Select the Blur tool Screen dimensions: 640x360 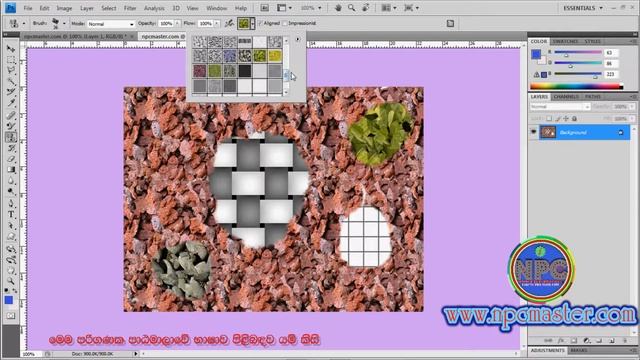[x=11, y=181]
